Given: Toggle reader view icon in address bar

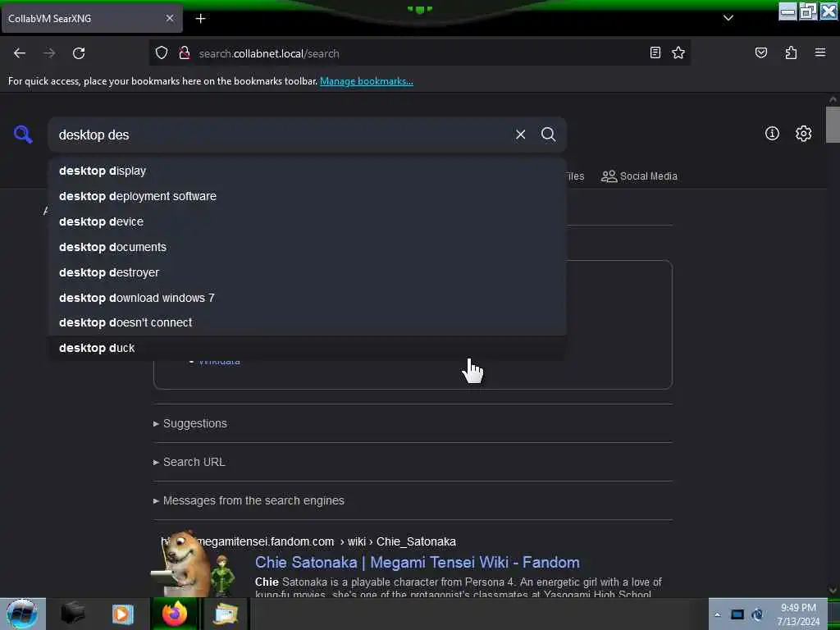Looking at the screenshot, I should 655,52.
